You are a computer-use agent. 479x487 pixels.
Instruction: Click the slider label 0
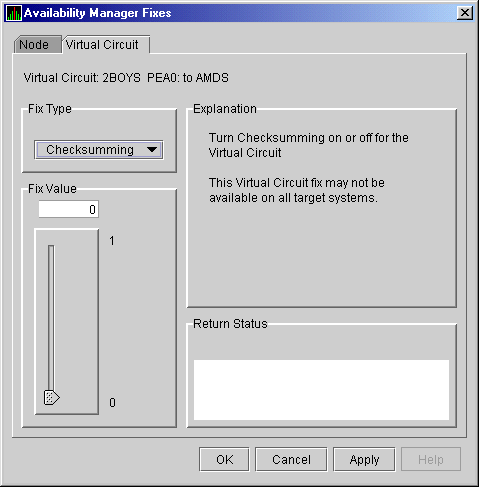[x=112, y=403]
